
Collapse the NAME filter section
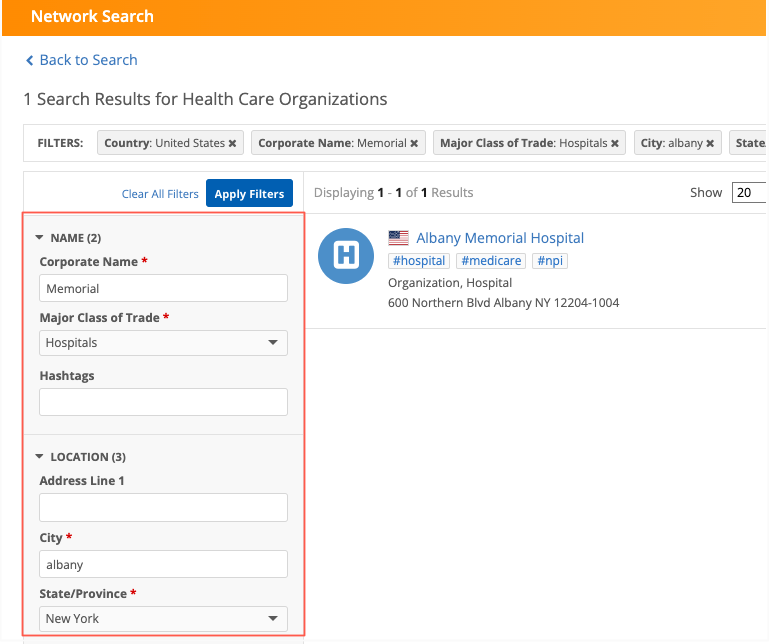coord(40,238)
